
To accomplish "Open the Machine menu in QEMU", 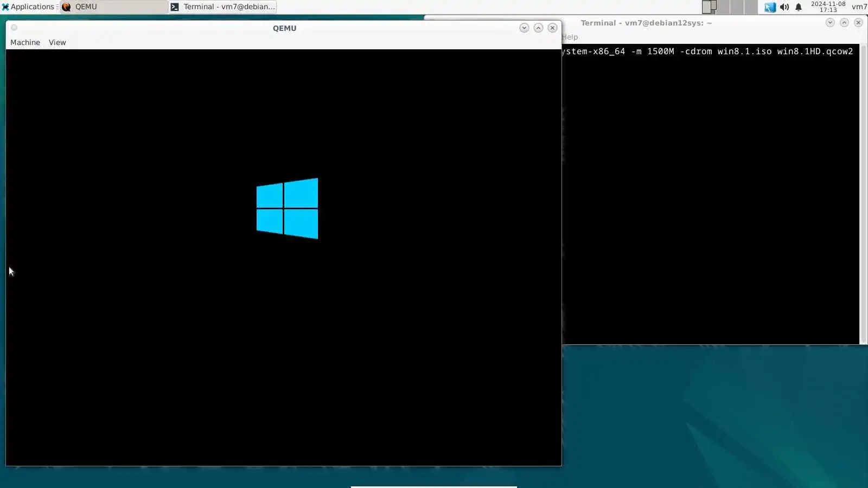I will click(25, 42).
